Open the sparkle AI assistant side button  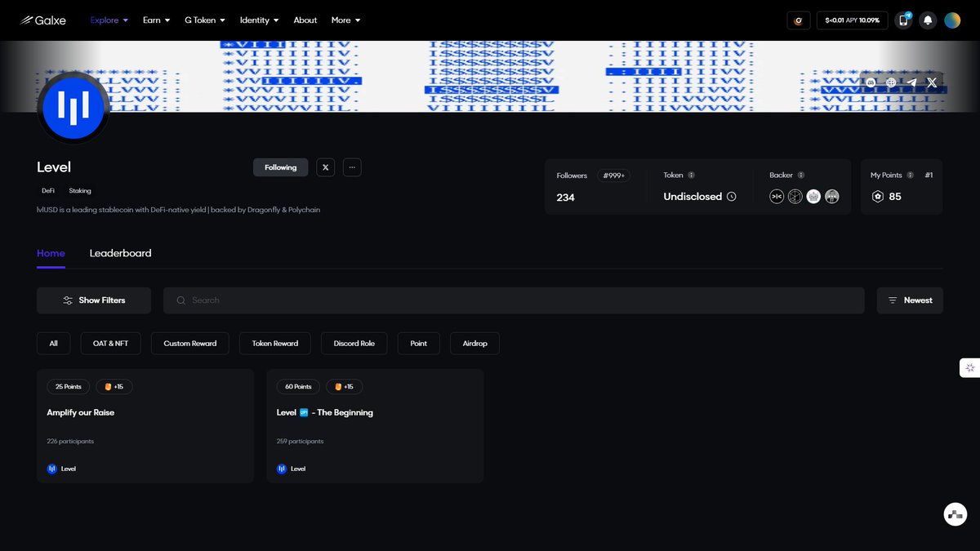pos(969,367)
